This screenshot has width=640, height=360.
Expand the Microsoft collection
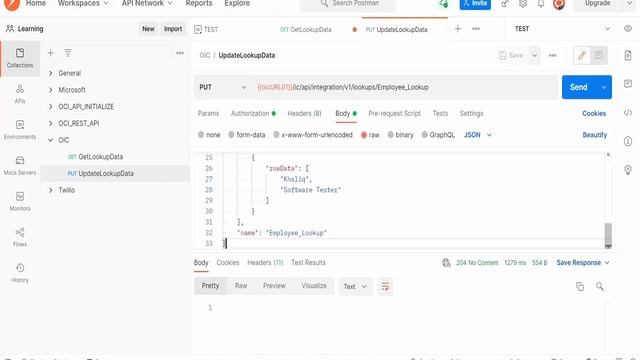coord(51,90)
